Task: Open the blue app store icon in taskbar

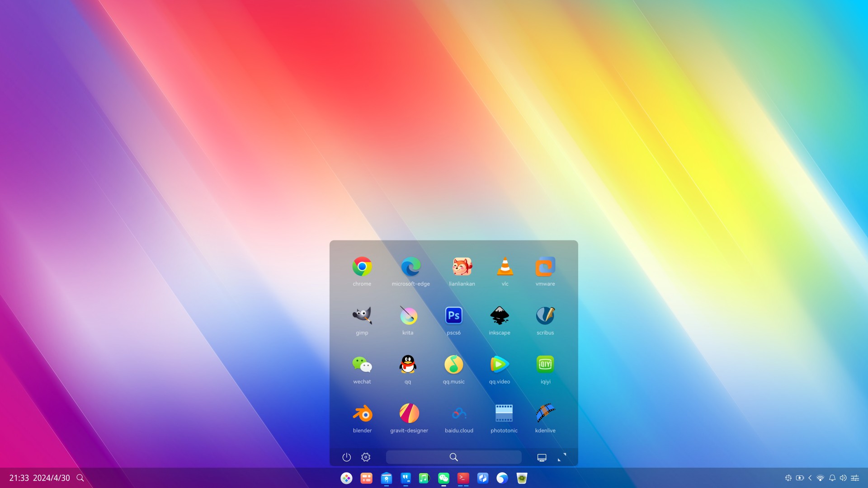Action: (386, 478)
